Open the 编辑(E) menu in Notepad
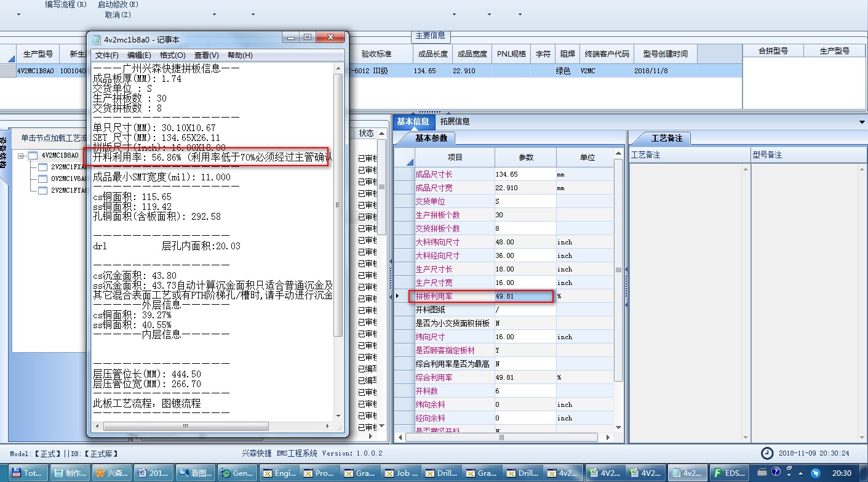868x482 pixels. click(139, 55)
